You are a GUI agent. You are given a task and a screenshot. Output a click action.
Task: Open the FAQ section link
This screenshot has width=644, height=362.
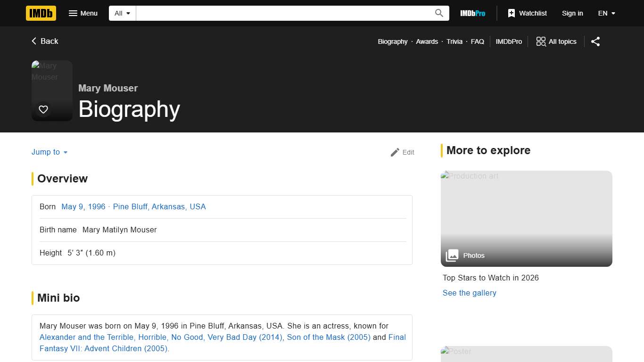coord(477,41)
